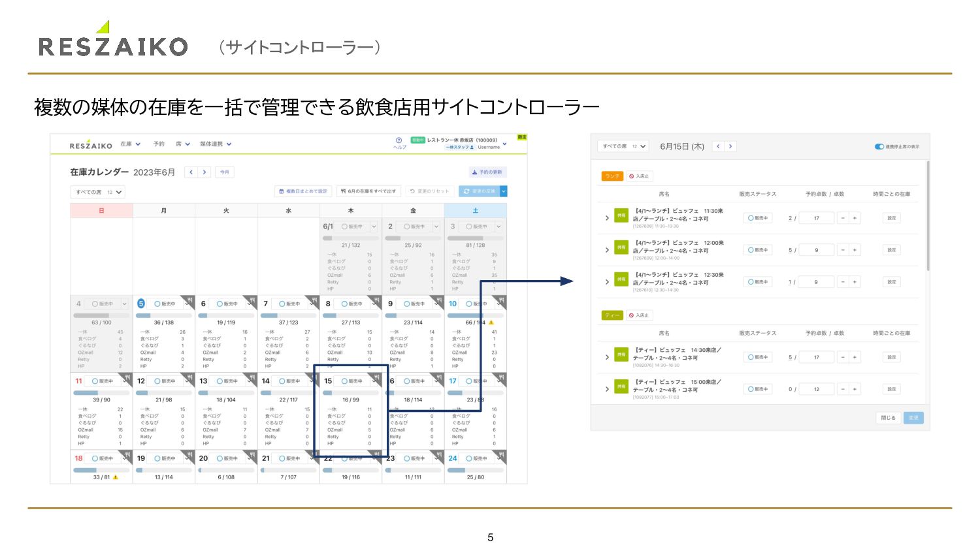
Task: Open the 6/1 sales status dropdown
Action: pyautogui.click(x=374, y=227)
